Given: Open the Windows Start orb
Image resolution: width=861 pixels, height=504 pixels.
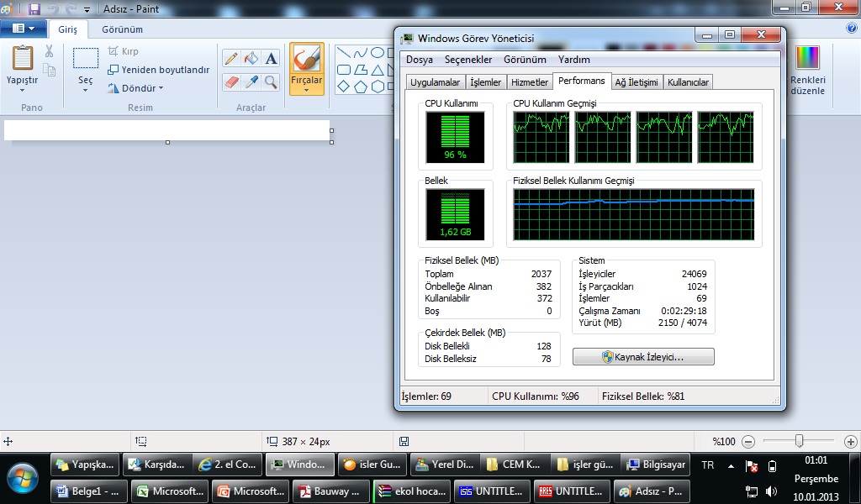Looking at the screenshot, I should 23,478.
